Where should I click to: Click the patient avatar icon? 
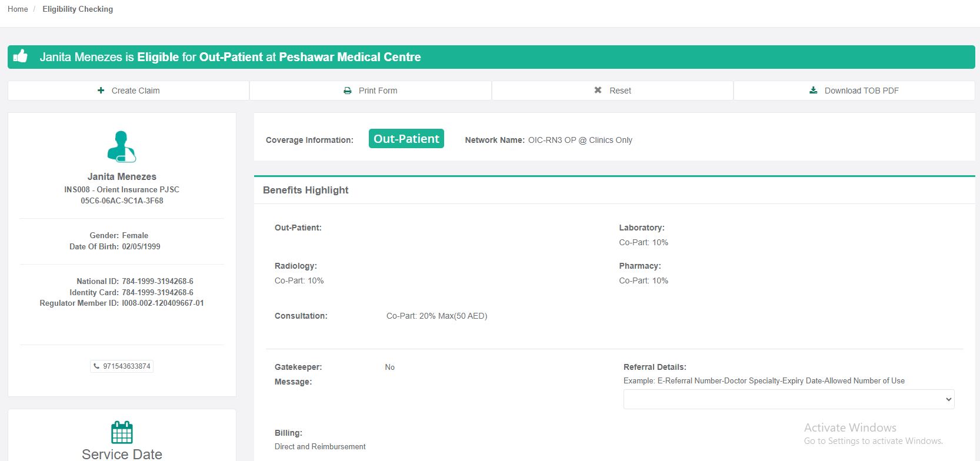pos(122,146)
